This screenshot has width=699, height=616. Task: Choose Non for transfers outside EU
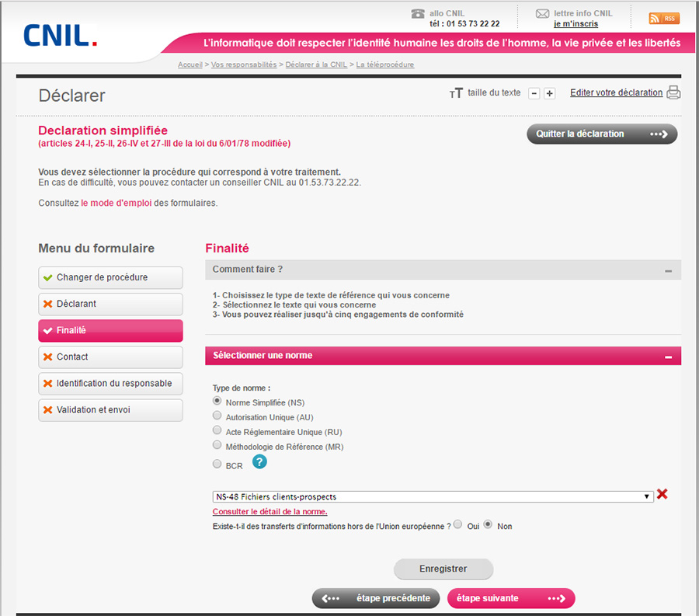489,524
